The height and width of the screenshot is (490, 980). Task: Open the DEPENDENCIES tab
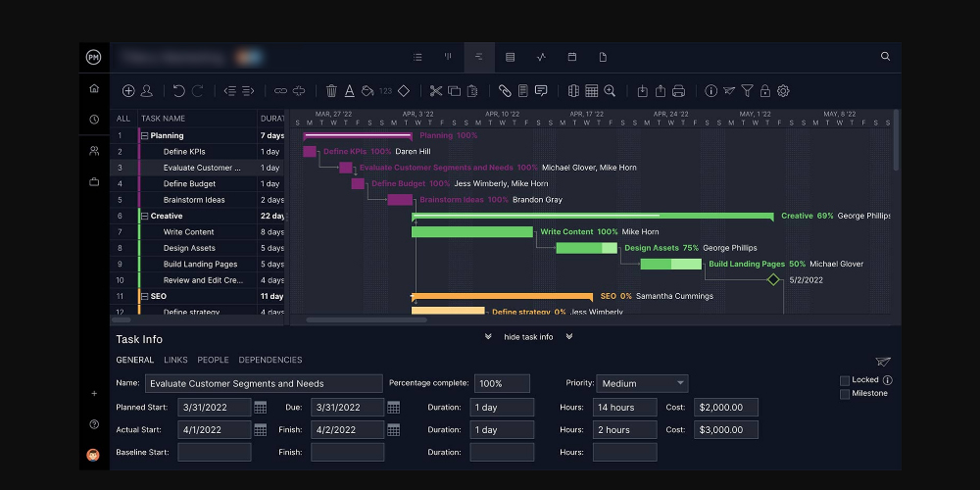[270, 360]
